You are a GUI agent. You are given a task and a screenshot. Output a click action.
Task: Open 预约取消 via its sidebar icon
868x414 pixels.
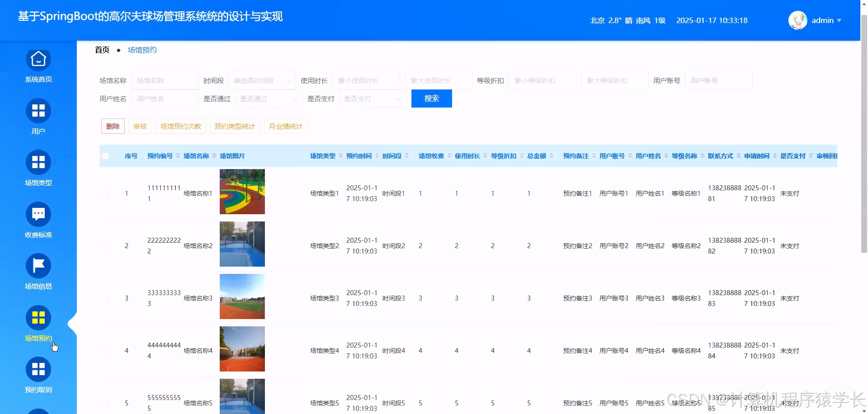(38, 368)
